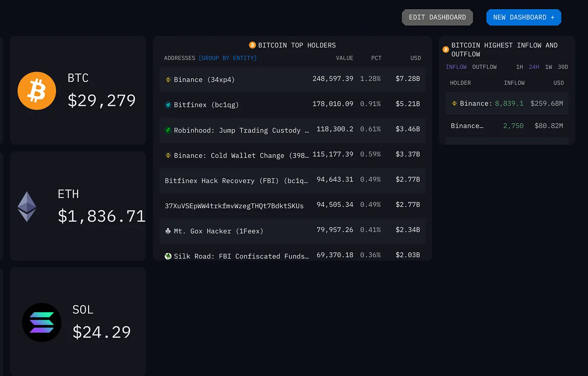Open Binance (34xp4) address
The image size is (588, 376).
click(x=204, y=80)
